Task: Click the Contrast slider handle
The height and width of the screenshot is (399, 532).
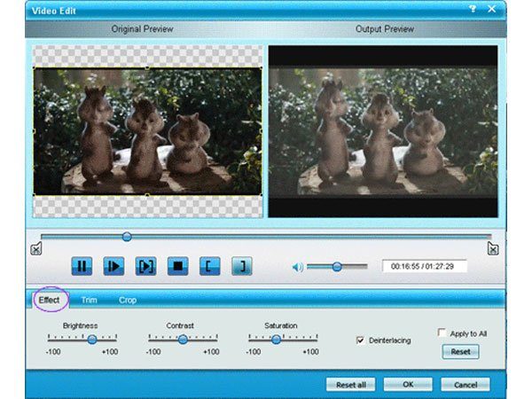Action: [x=183, y=339]
